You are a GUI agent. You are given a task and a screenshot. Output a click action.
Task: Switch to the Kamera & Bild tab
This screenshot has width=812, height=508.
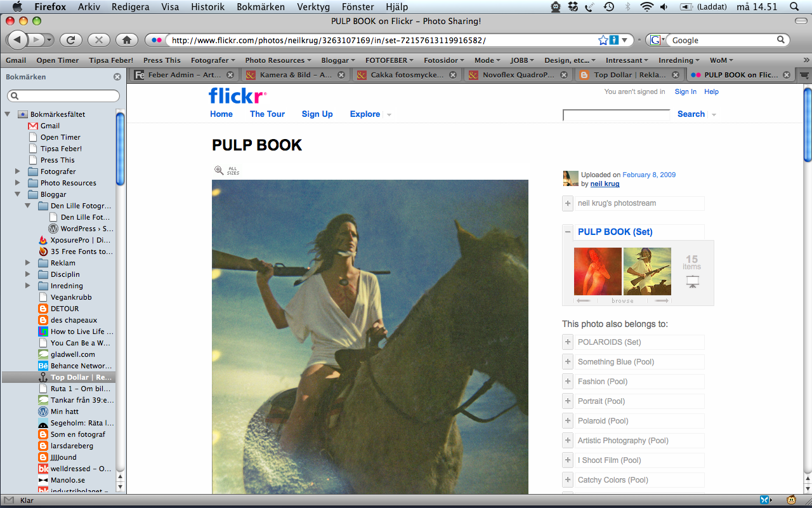coord(295,75)
